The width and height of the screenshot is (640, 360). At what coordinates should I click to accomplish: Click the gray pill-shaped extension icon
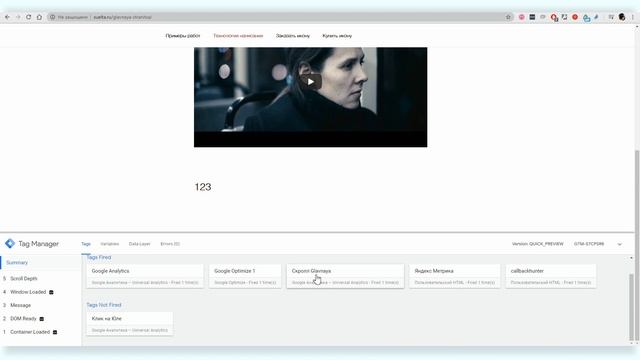[543, 17]
